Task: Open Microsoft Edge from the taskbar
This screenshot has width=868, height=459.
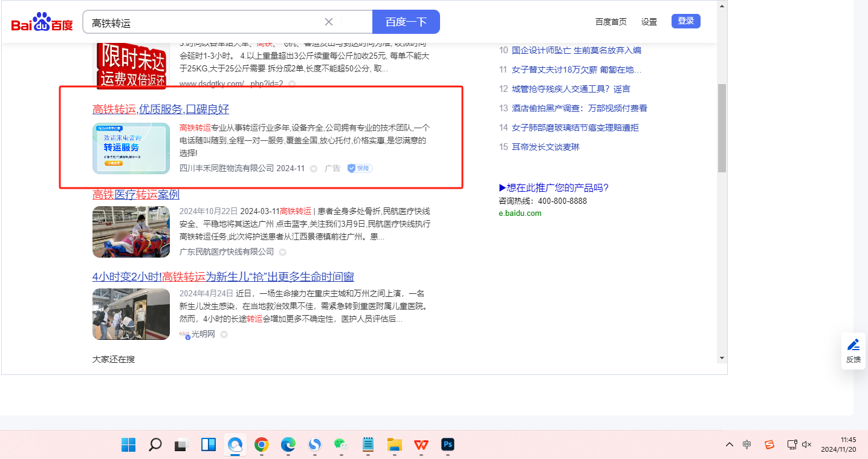Action: coord(288,445)
